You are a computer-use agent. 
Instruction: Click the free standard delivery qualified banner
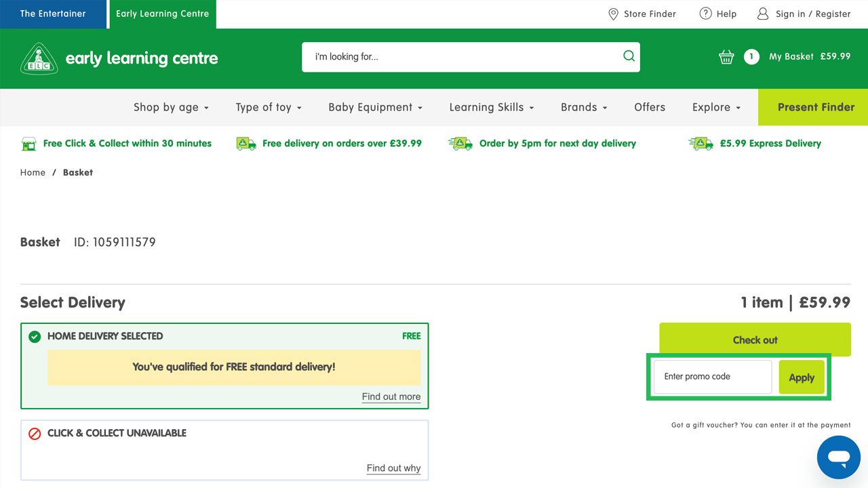coord(234,367)
